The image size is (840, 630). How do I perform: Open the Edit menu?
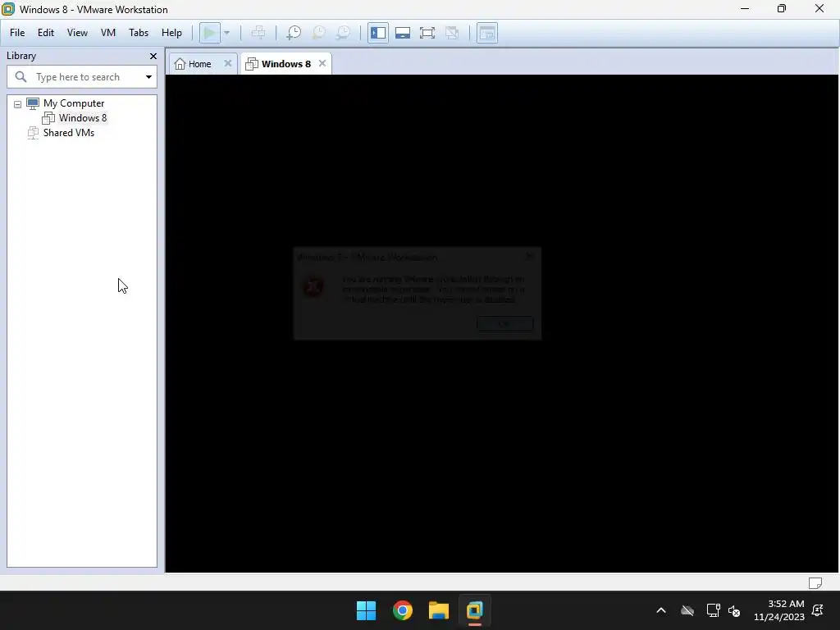pos(46,33)
